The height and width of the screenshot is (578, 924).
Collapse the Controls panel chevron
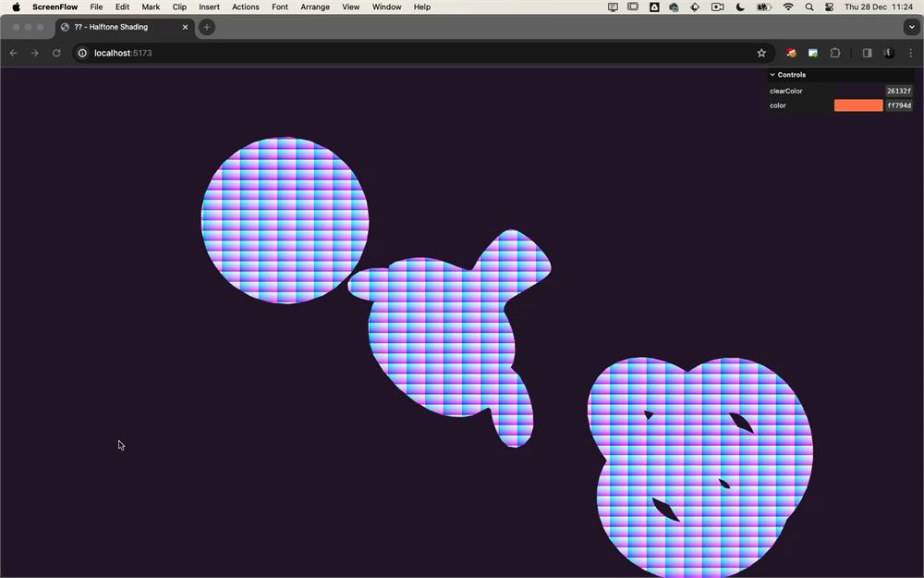(772, 75)
